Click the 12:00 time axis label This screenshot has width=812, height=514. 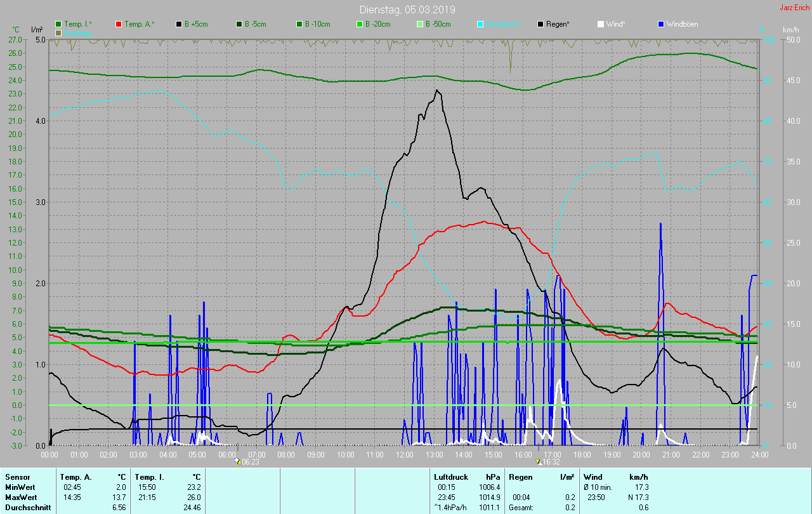[405, 454]
